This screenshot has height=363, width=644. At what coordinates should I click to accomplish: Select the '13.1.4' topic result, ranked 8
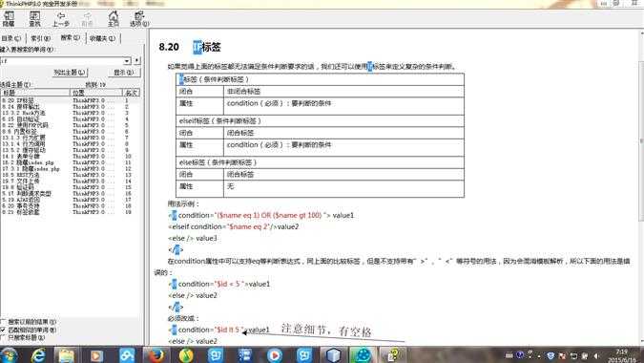pyautogui.click(x=71, y=144)
